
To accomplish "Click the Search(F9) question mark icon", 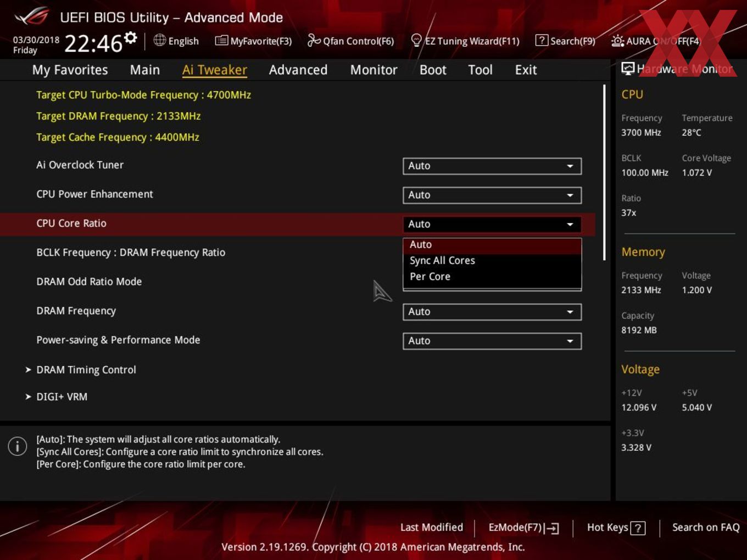I will 542,40.
